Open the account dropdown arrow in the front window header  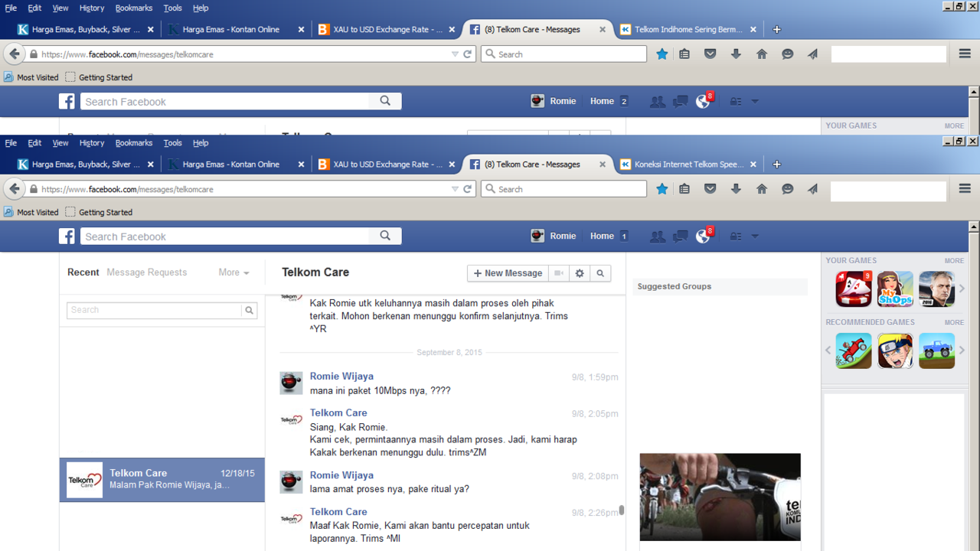tap(755, 236)
